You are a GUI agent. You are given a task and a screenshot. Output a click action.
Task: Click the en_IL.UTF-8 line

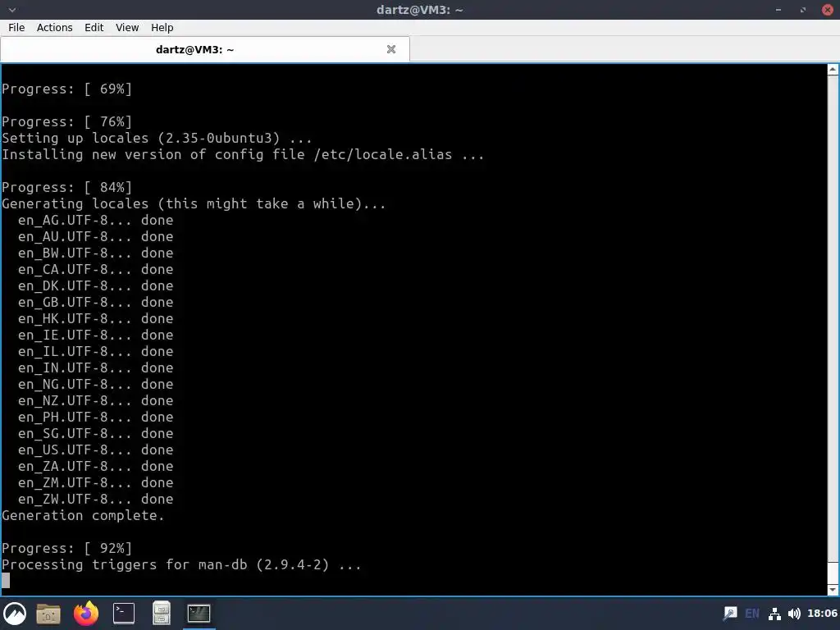coord(95,351)
